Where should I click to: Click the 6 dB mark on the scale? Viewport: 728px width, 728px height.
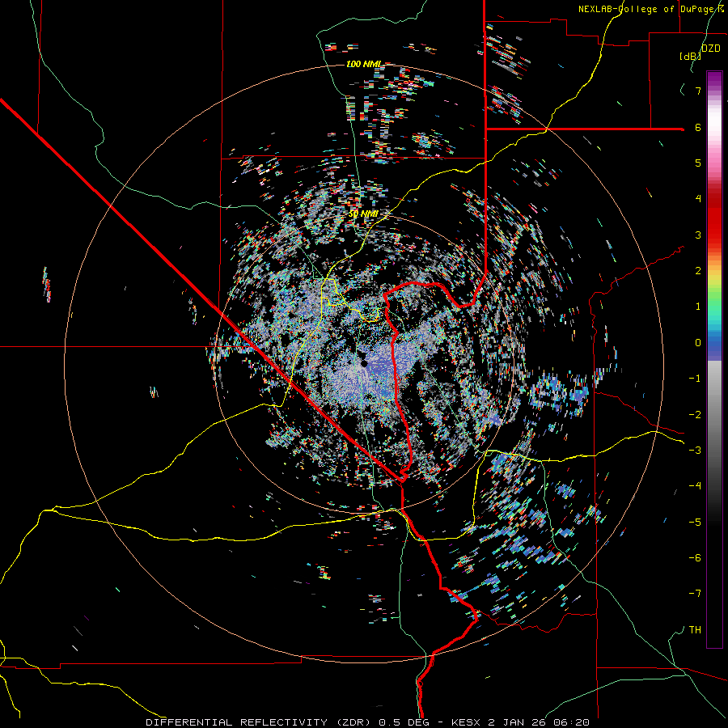coord(698,127)
